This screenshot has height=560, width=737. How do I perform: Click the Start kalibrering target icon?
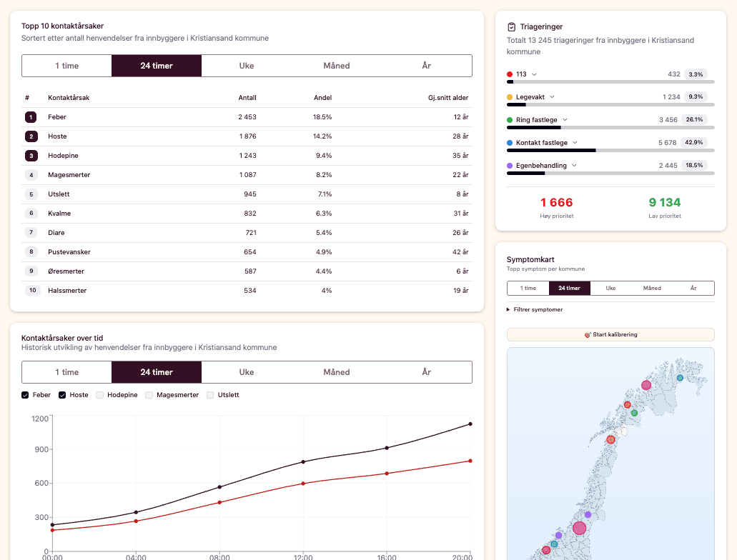pos(588,335)
